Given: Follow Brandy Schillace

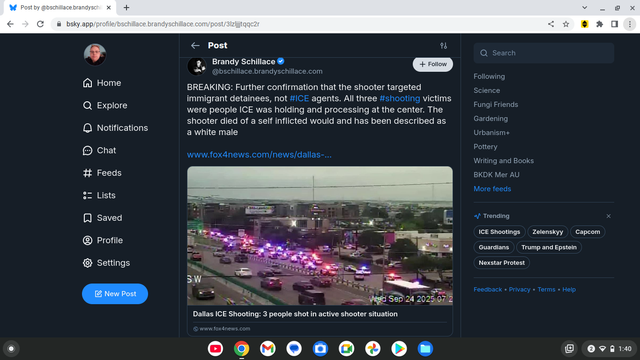Looking at the screenshot, I should 433,64.
